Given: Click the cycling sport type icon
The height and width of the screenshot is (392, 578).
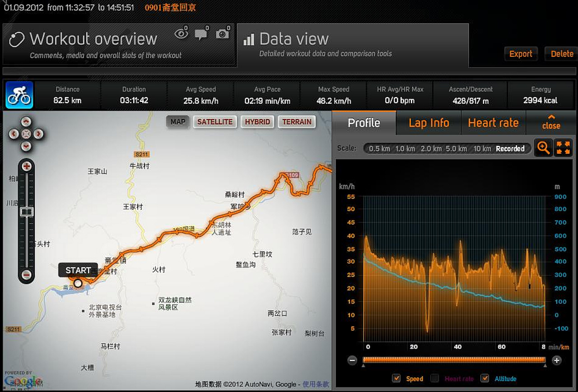Looking at the screenshot, I should pyautogui.click(x=19, y=95).
